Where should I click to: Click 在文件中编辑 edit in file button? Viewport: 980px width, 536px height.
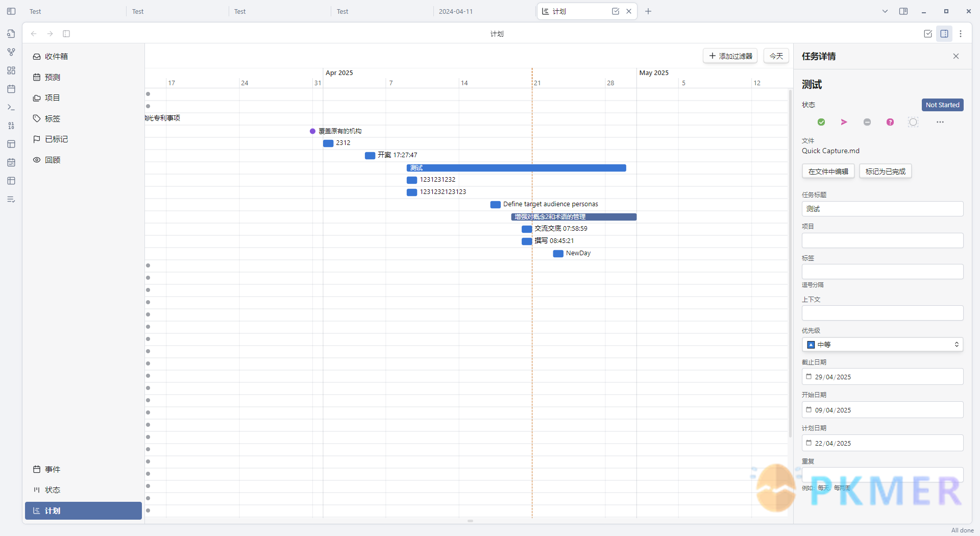coord(828,172)
